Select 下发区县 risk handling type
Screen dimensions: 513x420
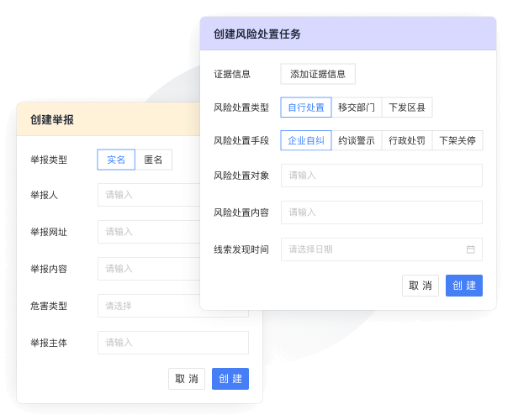tap(407, 108)
